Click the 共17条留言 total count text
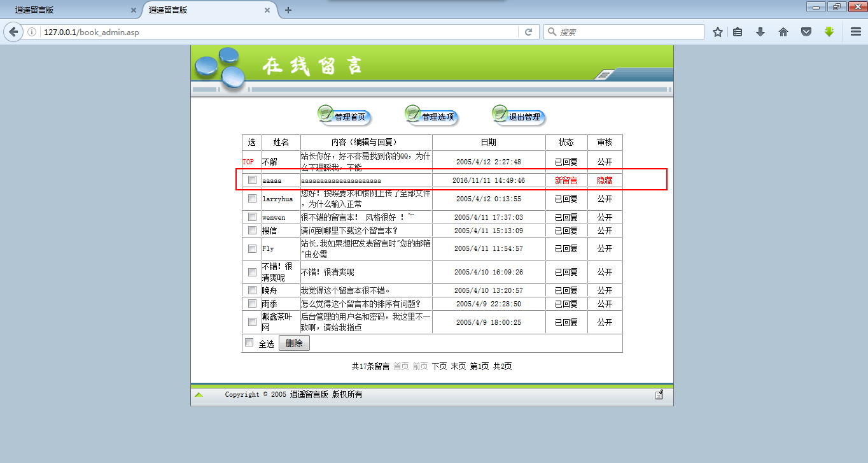868x463 pixels. point(371,366)
